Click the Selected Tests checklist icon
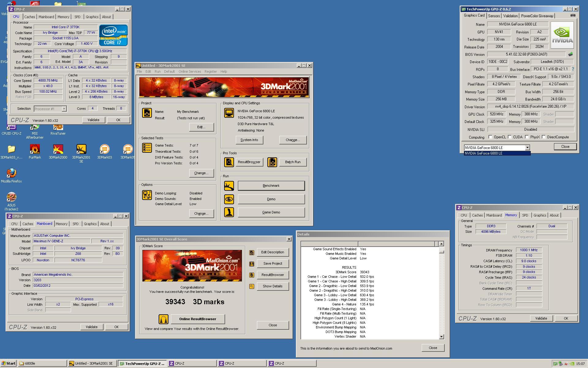 [147, 148]
